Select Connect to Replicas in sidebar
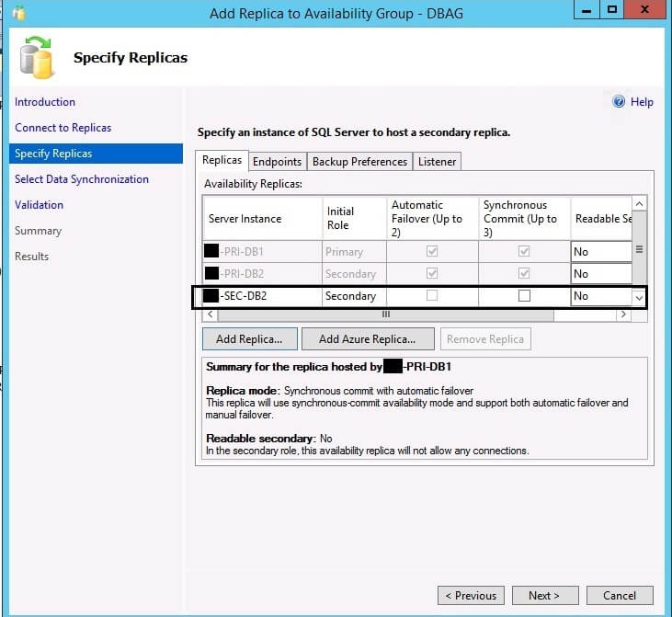This screenshot has height=617, width=672. click(63, 128)
